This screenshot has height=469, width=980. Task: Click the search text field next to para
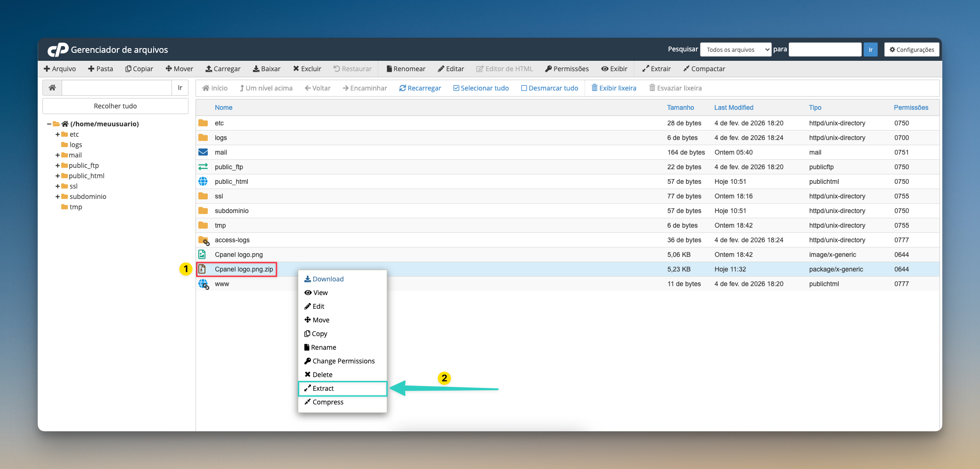pos(825,49)
